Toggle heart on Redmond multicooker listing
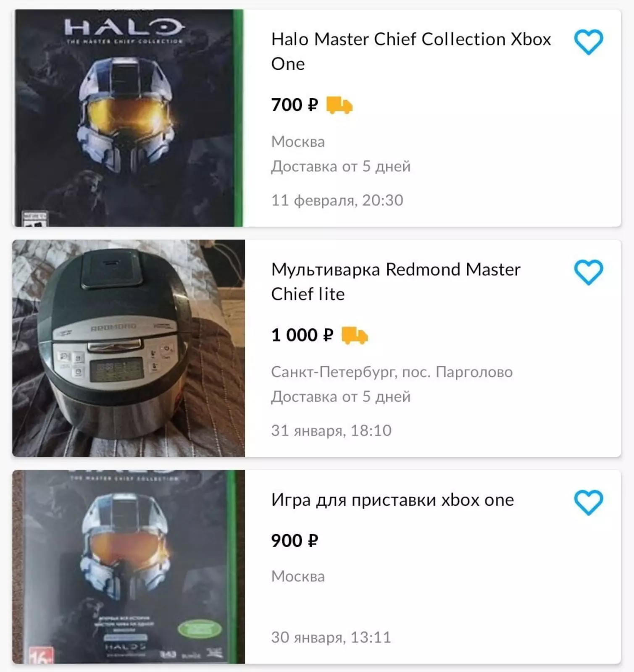This screenshot has height=672, width=634. [x=588, y=272]
